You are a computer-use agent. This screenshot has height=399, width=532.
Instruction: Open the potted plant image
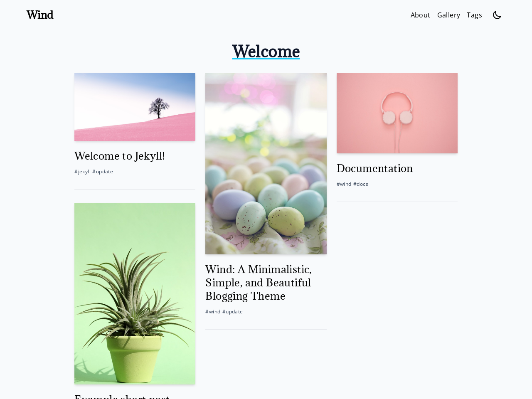(135, 293)
